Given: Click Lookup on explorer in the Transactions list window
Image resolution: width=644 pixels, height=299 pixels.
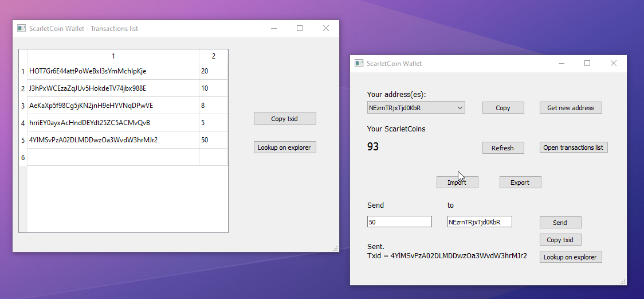Looking at the screenshot, I should (x=285, y=147).
